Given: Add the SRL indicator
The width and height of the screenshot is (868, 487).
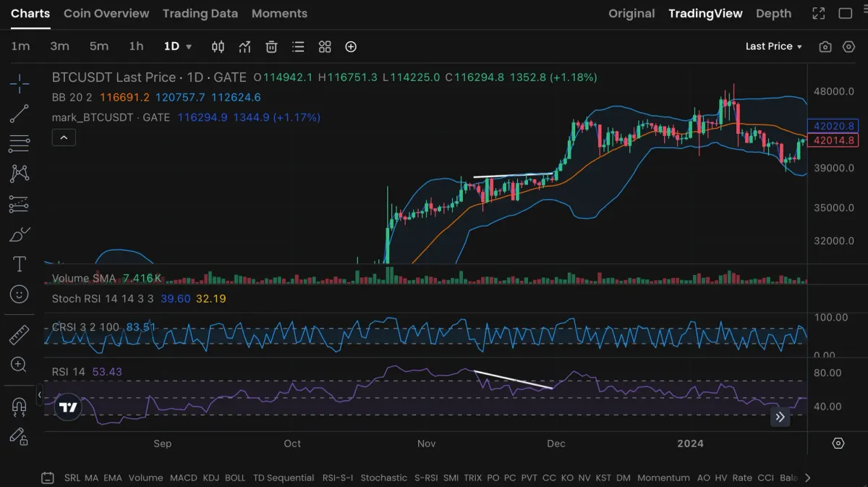Looking at the screenshot, I should [72, 478].
